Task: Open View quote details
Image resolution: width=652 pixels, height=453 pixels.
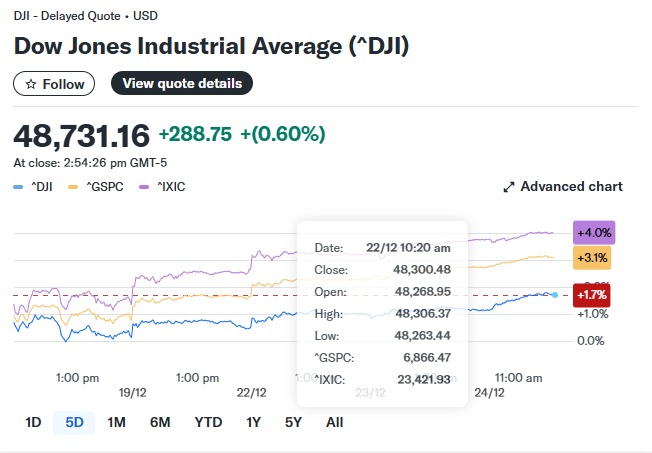Action: pyautogui.click(x=182, y=83)
